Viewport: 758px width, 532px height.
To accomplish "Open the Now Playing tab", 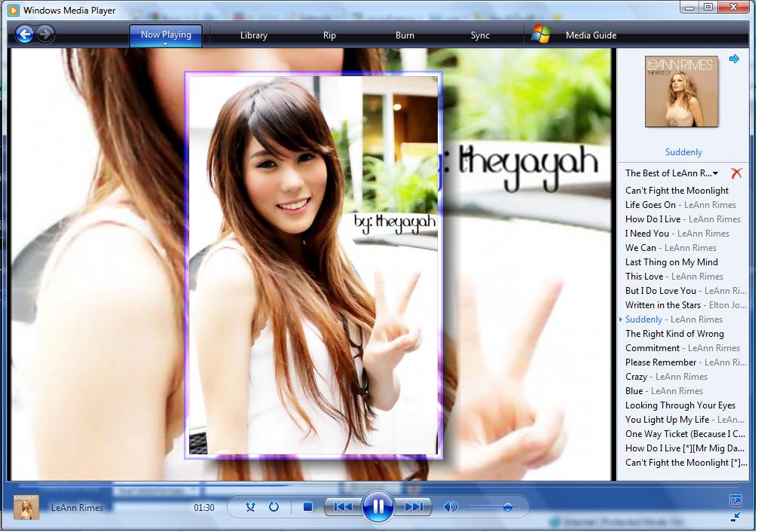I will point(166,35).
